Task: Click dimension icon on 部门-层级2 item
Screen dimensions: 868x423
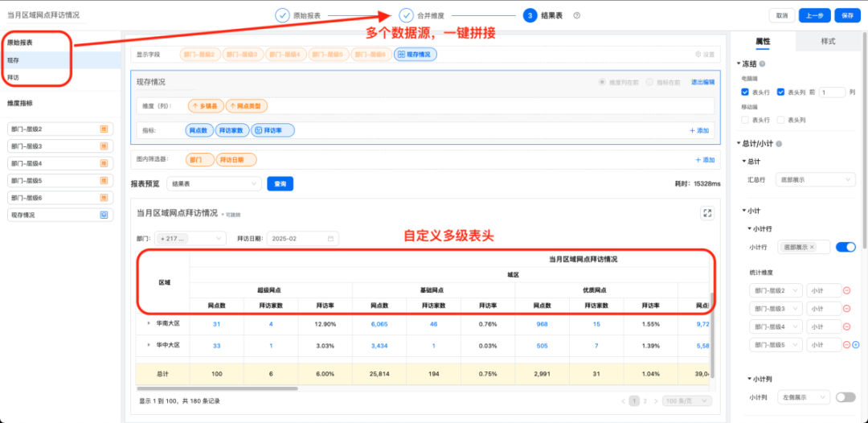Action: coord(104,129)
